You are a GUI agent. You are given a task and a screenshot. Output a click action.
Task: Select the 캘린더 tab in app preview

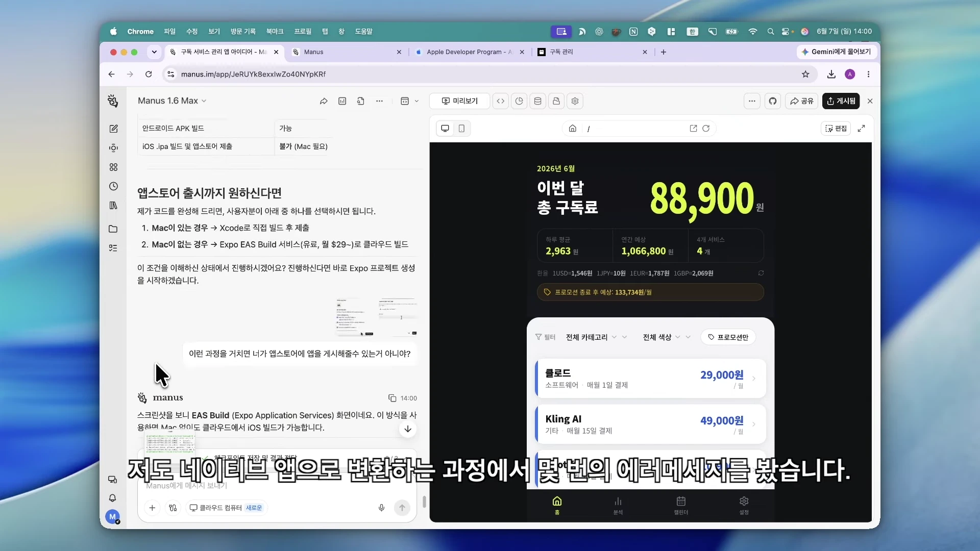[x=681, y=505]
